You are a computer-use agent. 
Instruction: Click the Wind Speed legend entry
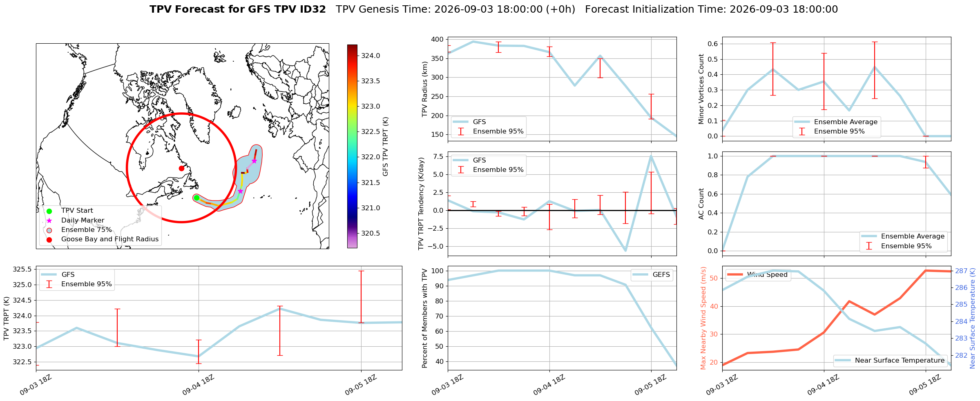[x=758, y=275]
